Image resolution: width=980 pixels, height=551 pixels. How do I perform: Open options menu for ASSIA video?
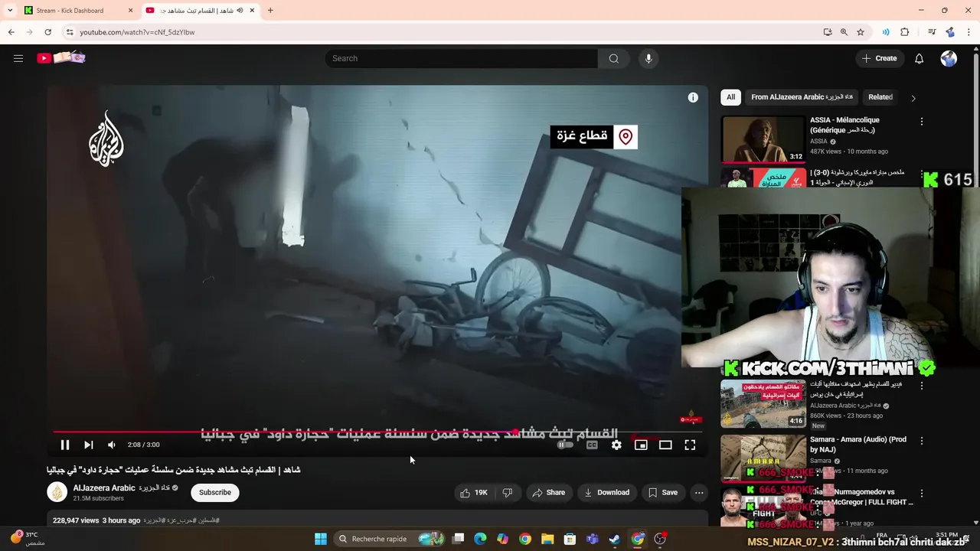[x=922, y=122]
